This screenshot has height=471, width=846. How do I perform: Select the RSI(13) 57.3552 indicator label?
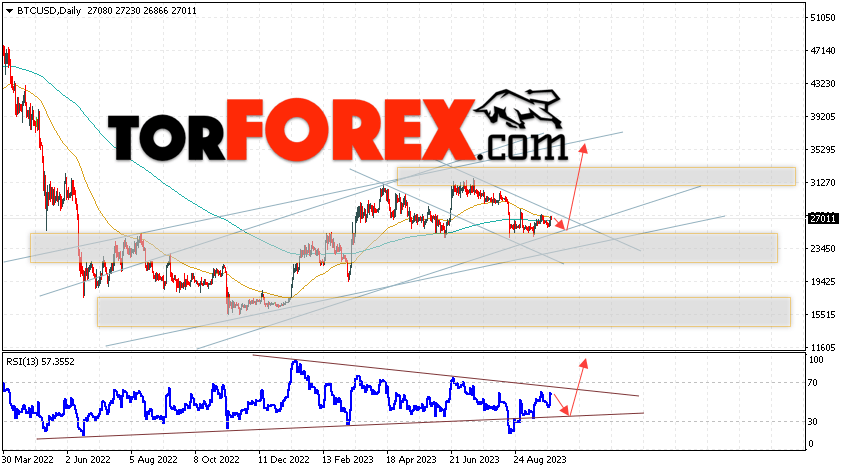click(x=40, y=361)
